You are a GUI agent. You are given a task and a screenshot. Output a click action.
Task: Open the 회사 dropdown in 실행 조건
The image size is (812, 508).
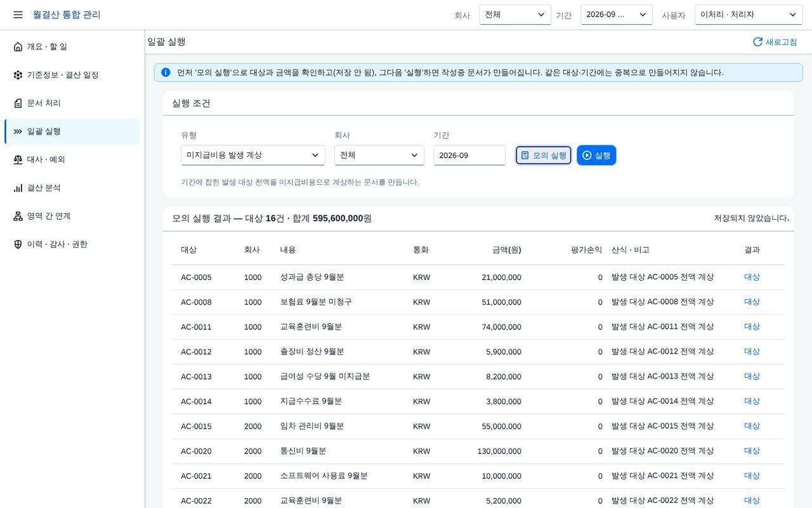(379, 156)
